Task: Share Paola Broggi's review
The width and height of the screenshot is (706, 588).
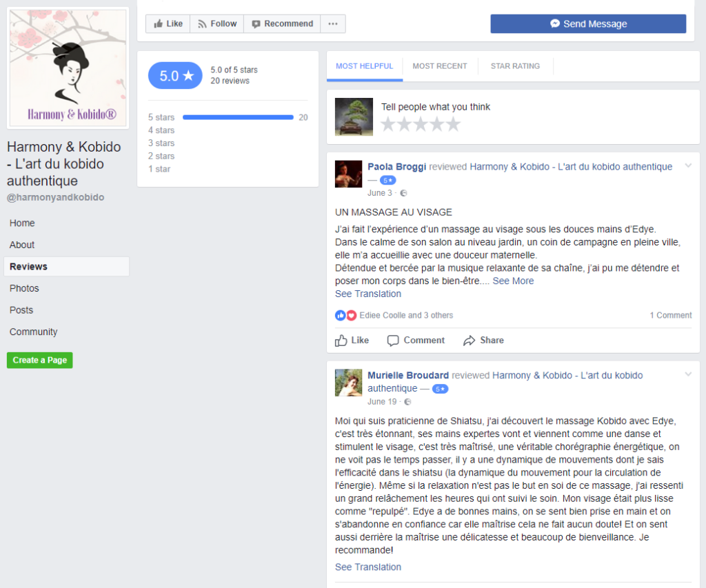Action: coord(483,341)
